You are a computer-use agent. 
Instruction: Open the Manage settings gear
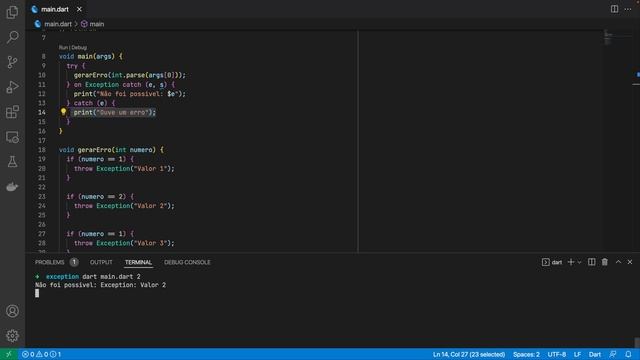(x=12, y=336)
